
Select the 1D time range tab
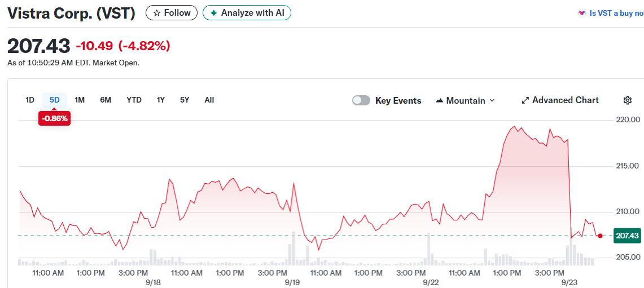pyautogui.click(x=30, y=100)
